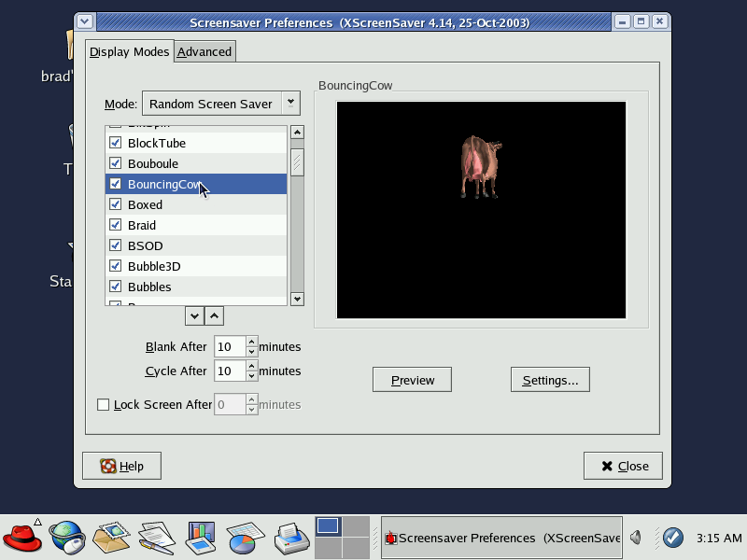Select the BlockTube list item
Screen dimensions: 747x560
click(x=196, y=144)
